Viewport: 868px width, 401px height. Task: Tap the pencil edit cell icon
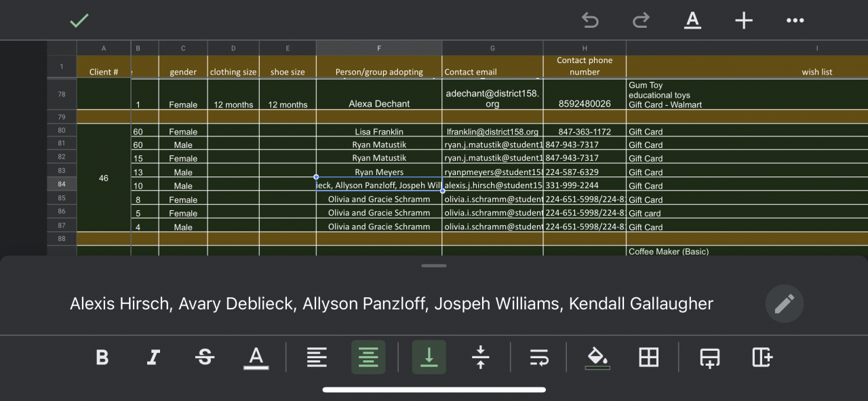click(x=784, y=303)
